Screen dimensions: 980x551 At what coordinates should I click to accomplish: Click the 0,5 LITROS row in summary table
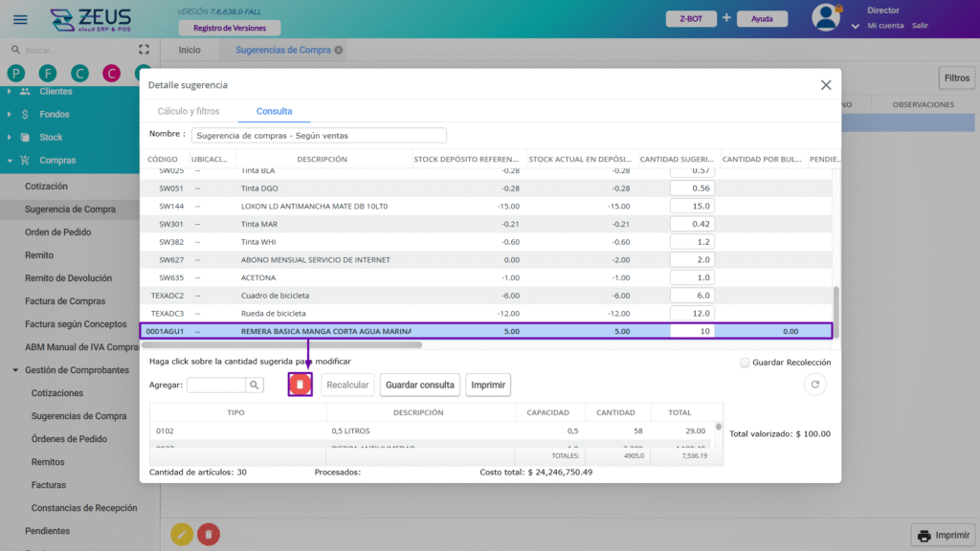click(x=432, y=431)
